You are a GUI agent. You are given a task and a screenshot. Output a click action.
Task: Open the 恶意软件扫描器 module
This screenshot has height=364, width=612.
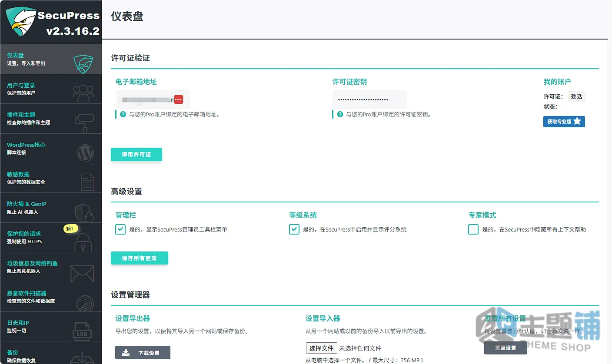[51, 297]
